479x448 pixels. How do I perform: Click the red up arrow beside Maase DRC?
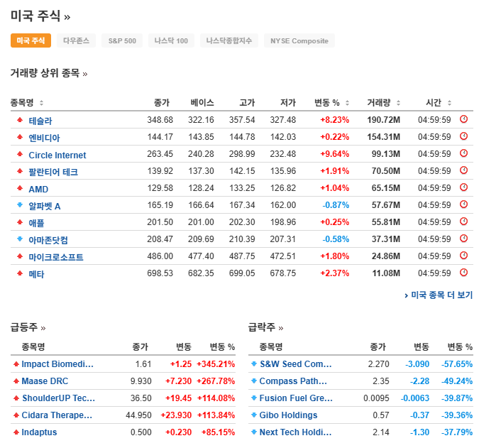point(16,381)
